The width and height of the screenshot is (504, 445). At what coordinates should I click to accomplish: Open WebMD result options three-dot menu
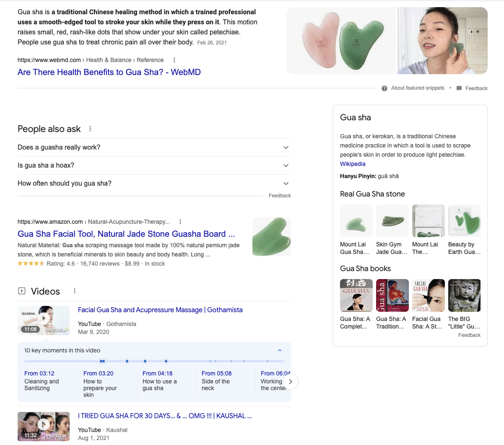(x=174, y=60)
